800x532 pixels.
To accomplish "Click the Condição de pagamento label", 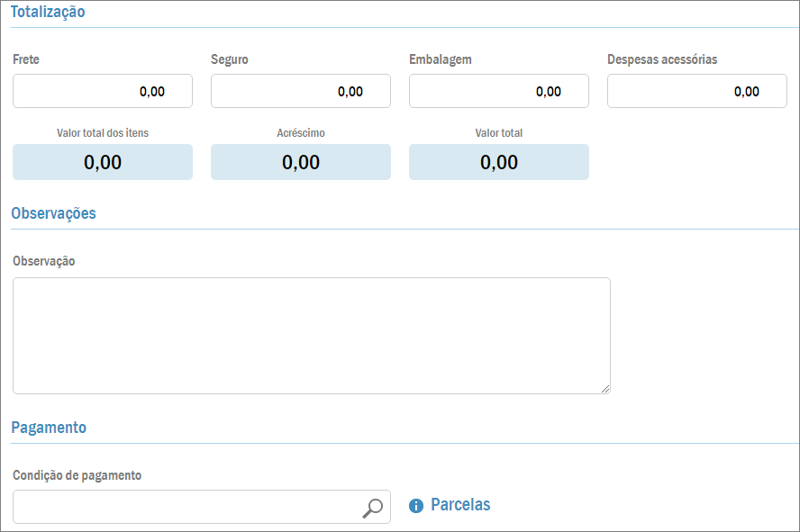I will (x=77, y=475).
